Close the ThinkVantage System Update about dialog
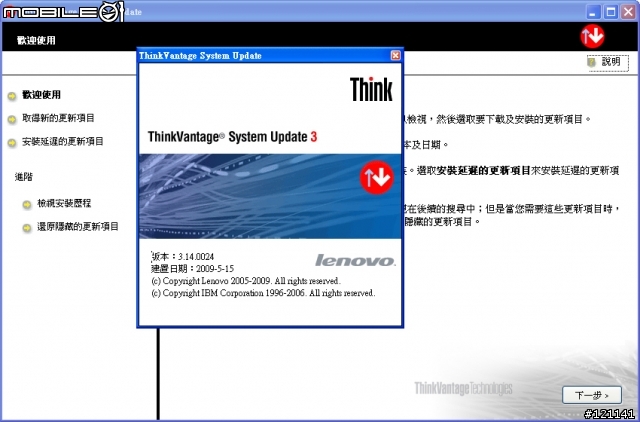Screen dimensions: 640x422 pyautogui.click(x=395, y=56)
